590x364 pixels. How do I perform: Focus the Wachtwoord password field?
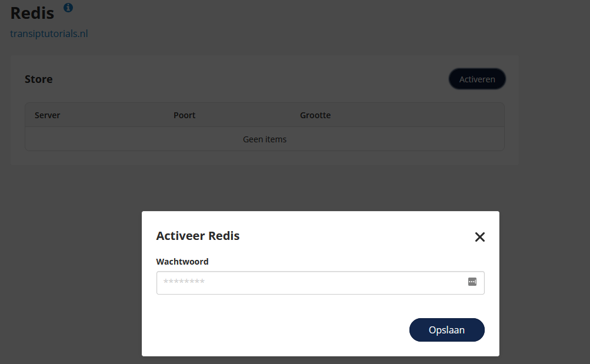tap(320, 283)
